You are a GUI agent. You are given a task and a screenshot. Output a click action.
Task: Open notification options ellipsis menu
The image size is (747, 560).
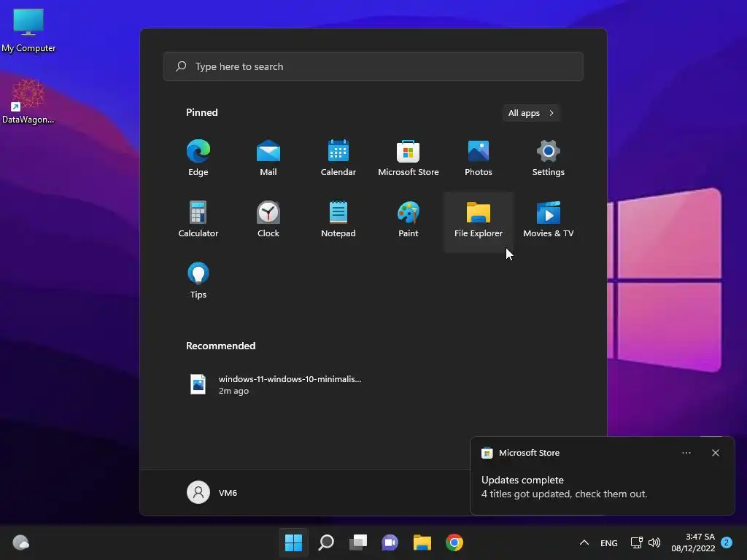[686, 453]
